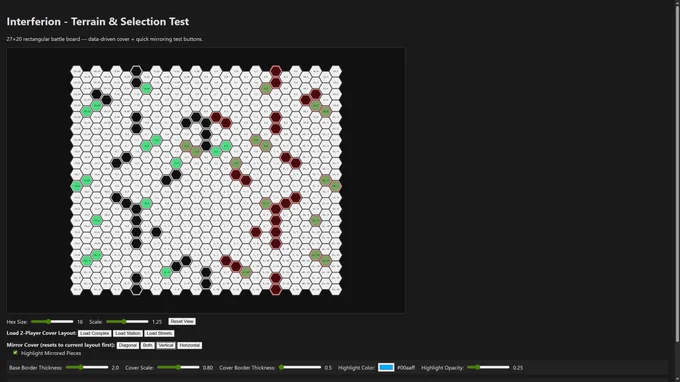Click the Reset View button

tap(182, 321)
